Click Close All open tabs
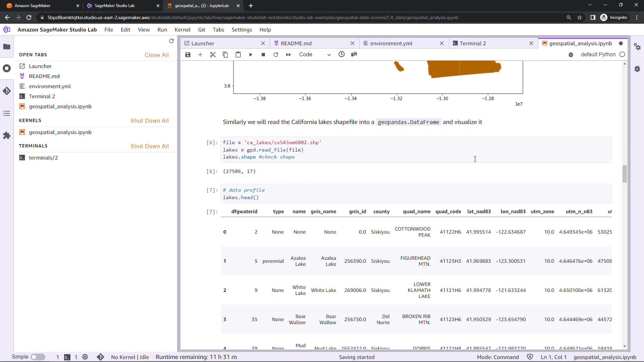This screenshot has height=362, width=644. tap(157, 55)
